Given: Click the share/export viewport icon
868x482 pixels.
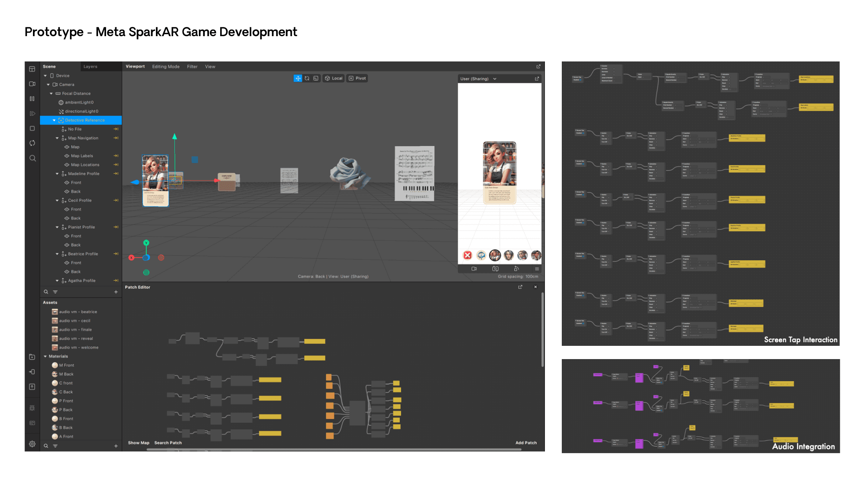Looking at the screenshot, I should click(538, 66).
